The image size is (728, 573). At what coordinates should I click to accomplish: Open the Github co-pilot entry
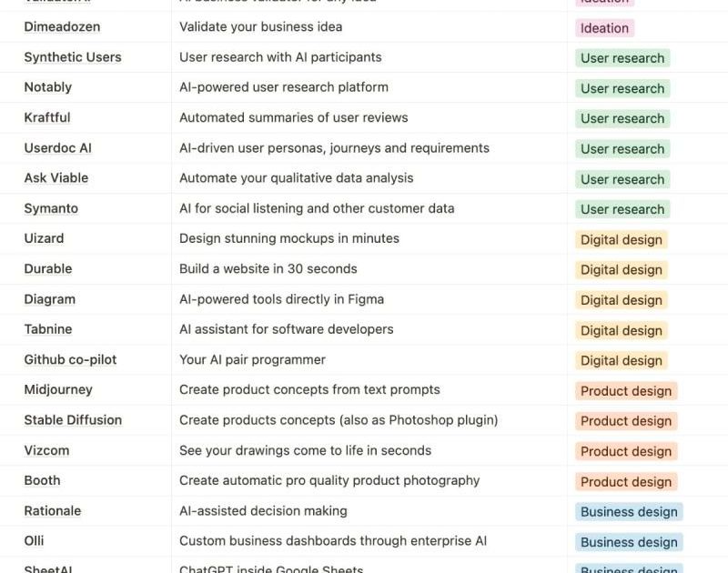[70, 359]
